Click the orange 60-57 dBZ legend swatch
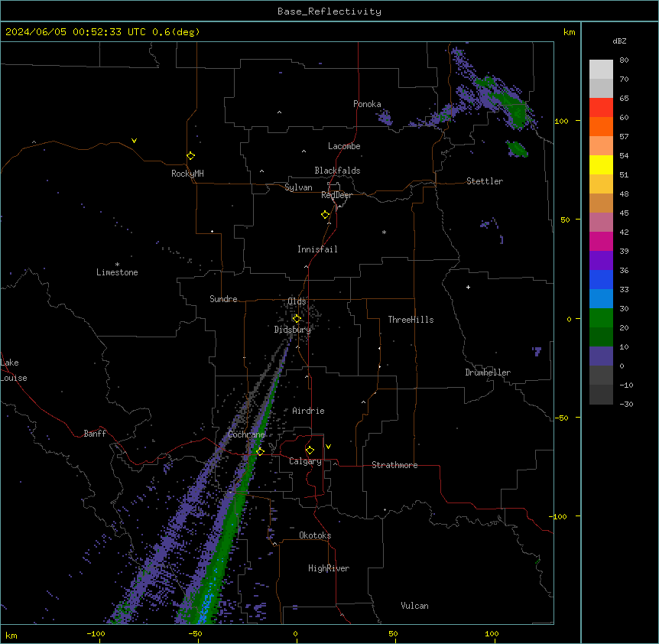 click(601, 126)
